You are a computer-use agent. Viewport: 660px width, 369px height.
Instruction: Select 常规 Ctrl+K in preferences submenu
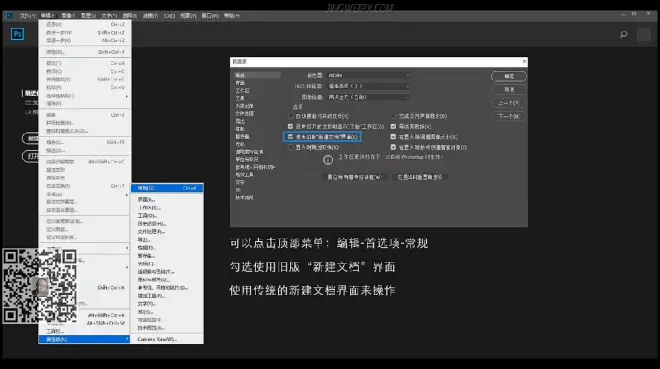[167, 188]
